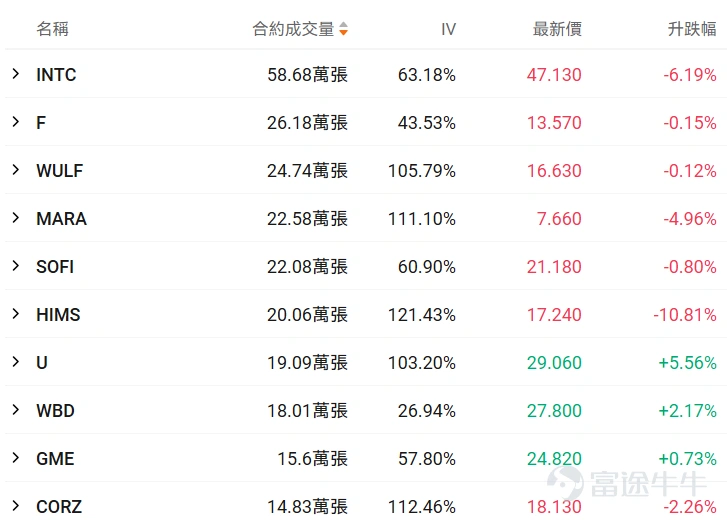Select volume 58.68萬張 for INTC
This screenshot has width=727, height=520.
[307, 75]
